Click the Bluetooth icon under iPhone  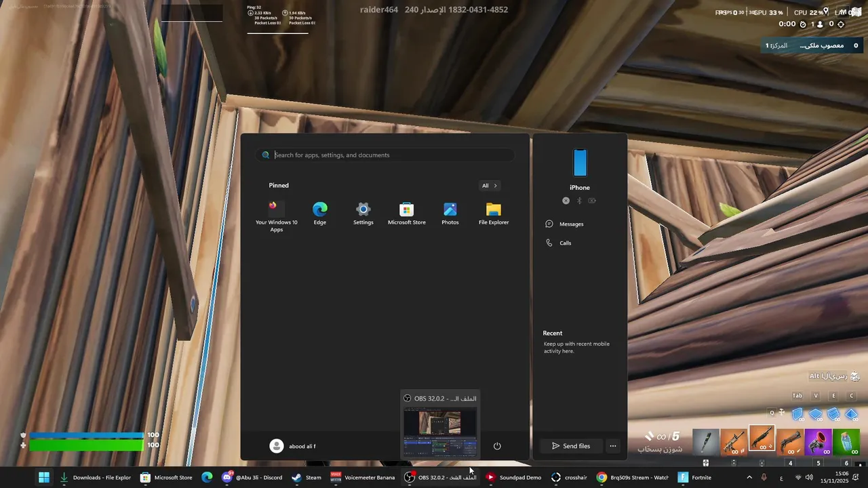click(x=579, y=201)
